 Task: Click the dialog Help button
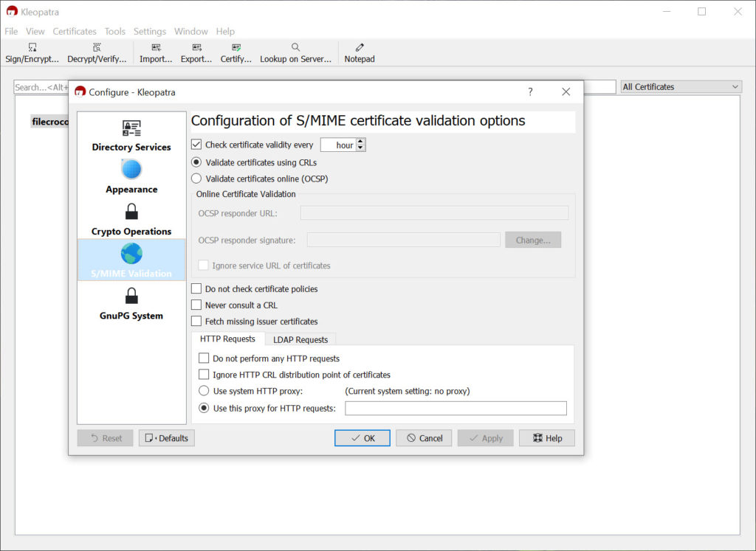click(547, 438)
